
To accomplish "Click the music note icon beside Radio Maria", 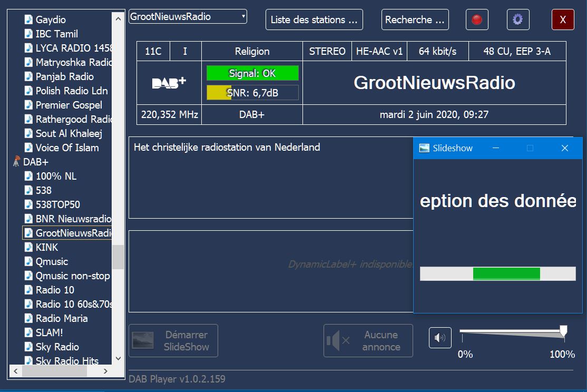I will [28, 318].
